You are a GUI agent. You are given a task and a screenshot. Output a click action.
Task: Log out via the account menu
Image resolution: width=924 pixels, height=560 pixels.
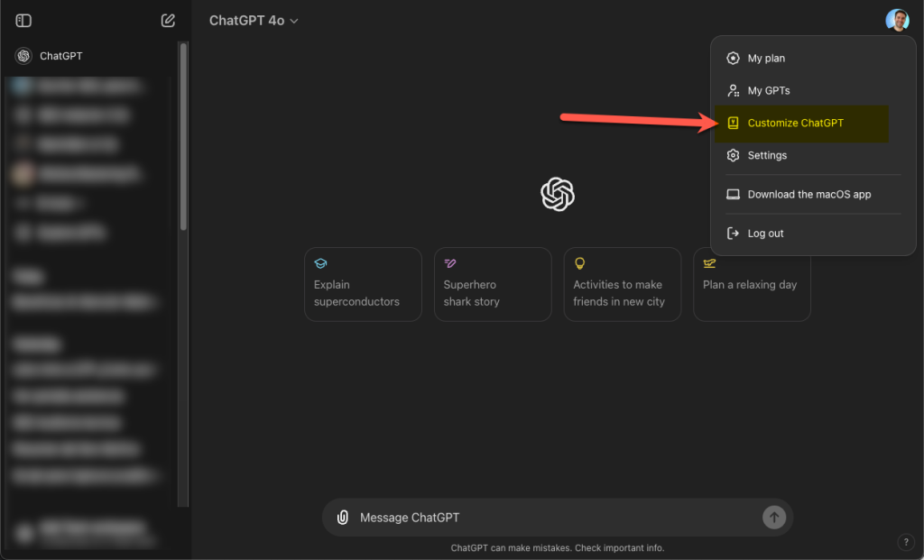(813, 234)
